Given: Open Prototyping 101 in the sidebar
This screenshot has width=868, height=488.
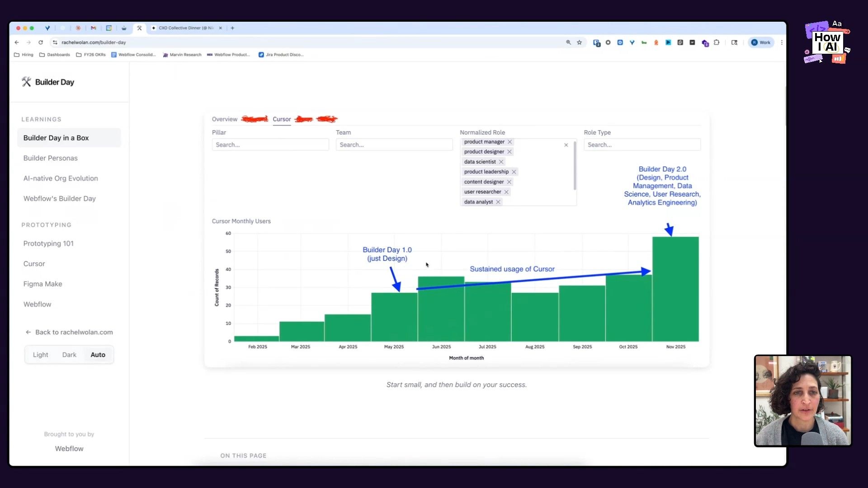Looking at the screenshot, I should (x=48, y=244).
